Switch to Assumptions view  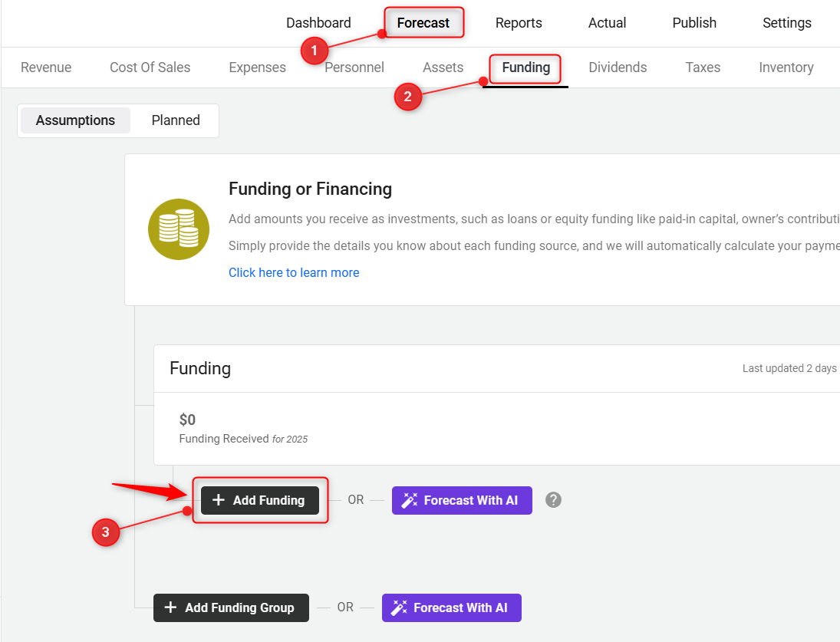(75, 120)
